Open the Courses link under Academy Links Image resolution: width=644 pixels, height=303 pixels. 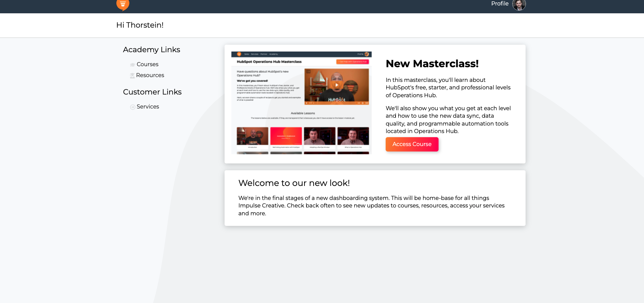(147, 64)
